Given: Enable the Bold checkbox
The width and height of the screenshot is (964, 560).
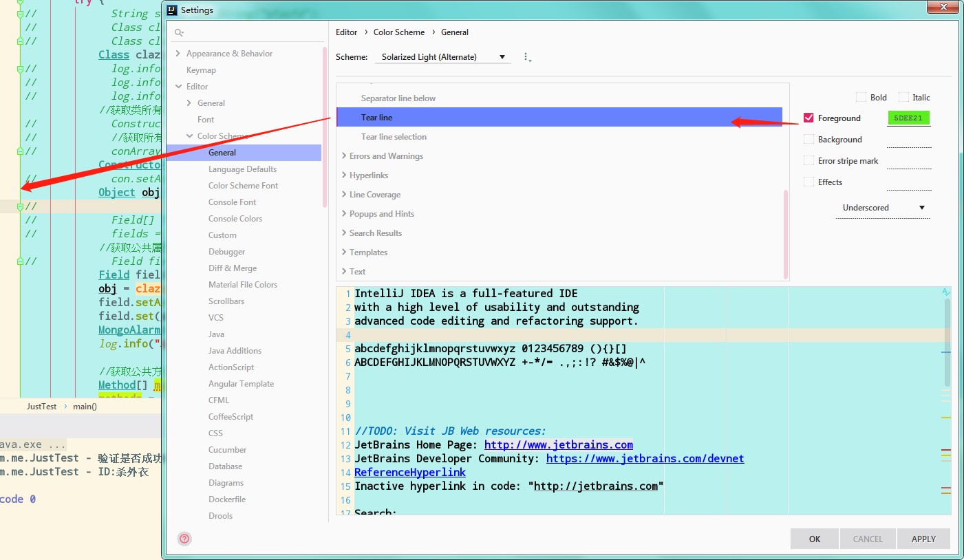Looking at the screenshot, I should [x=861, y=98].
